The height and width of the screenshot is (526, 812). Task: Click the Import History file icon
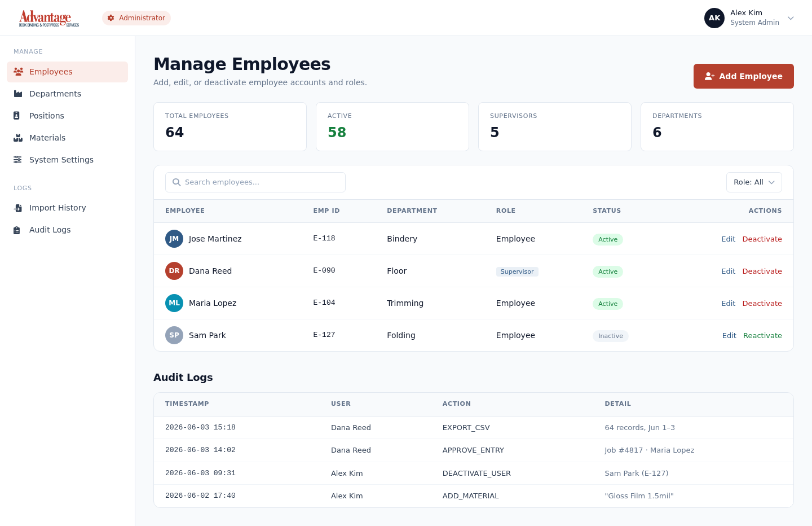pyautogui.click(x=17, y=208)
